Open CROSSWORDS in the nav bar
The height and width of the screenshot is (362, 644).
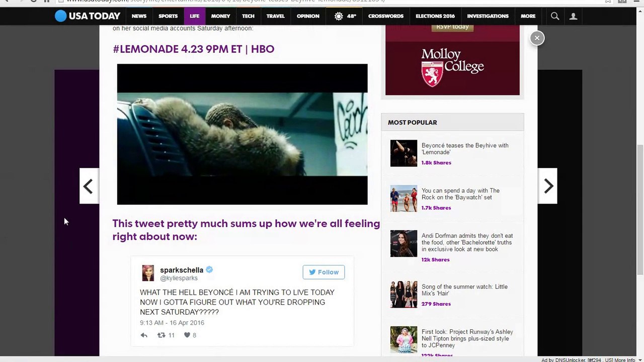click(386, 16)
